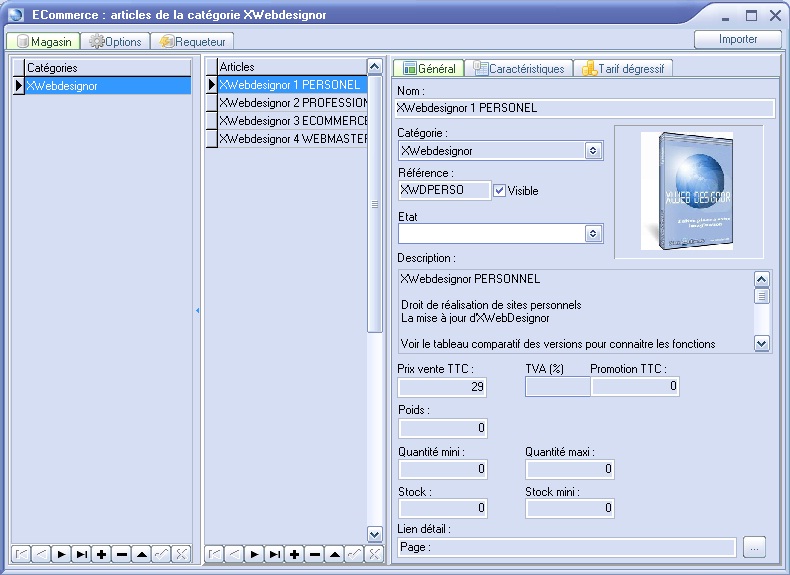Viewport: 790px width, 575px height.
Task: Select the Général tab
Action: pyautogui.click(x=429, y=68)
